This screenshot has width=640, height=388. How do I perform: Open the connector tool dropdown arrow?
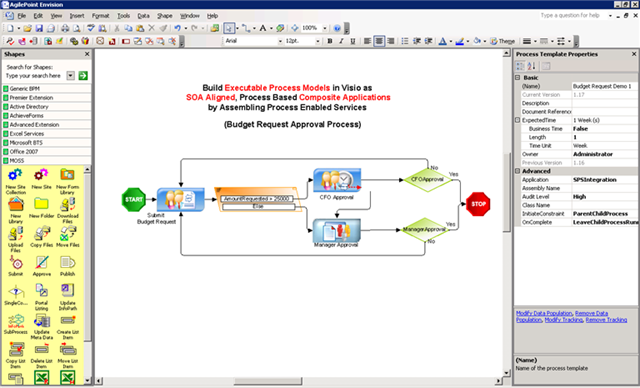254,28
